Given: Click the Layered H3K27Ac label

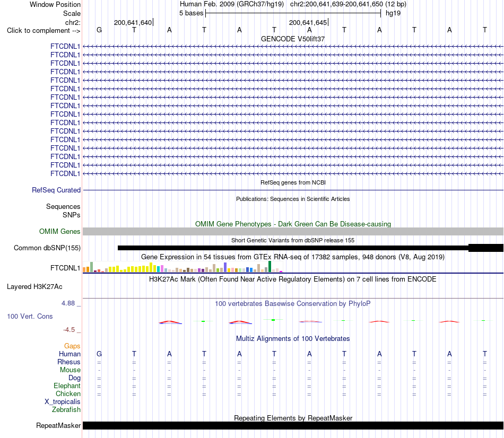Looking at the screenshot, I should coord(34,287).
